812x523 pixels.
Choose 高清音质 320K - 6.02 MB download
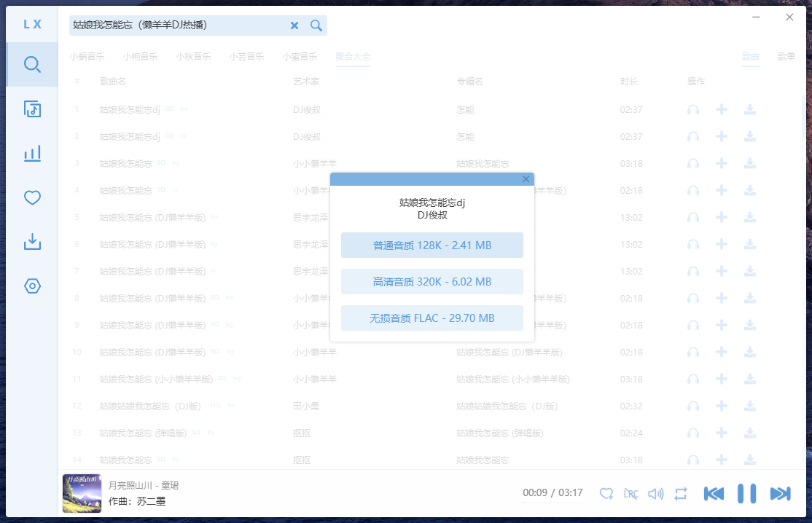click(x=432, y=282)
